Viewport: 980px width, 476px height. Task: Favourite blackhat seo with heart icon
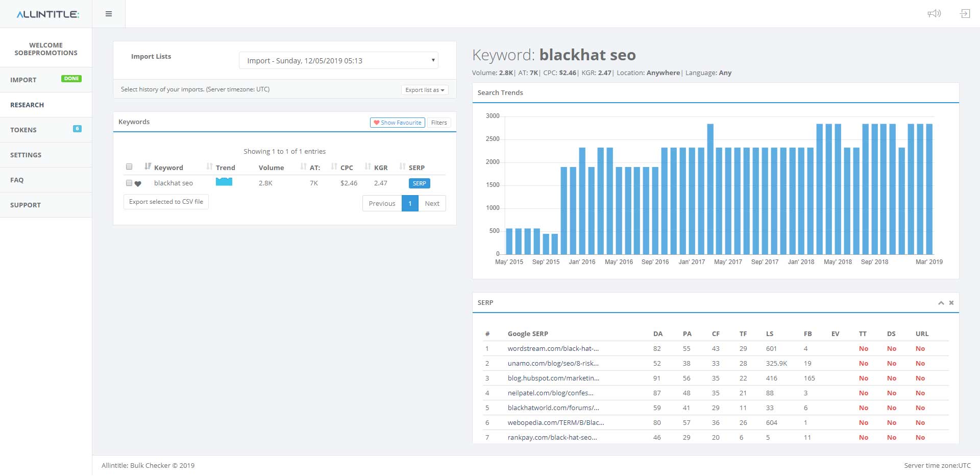pos(138,184)
